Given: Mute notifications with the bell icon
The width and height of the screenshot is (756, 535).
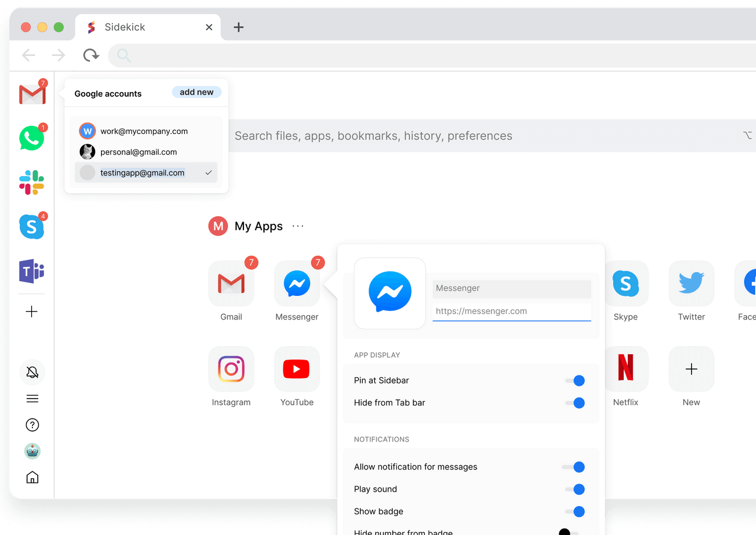Looking at the screenshot, I should (x=32, y=372).
